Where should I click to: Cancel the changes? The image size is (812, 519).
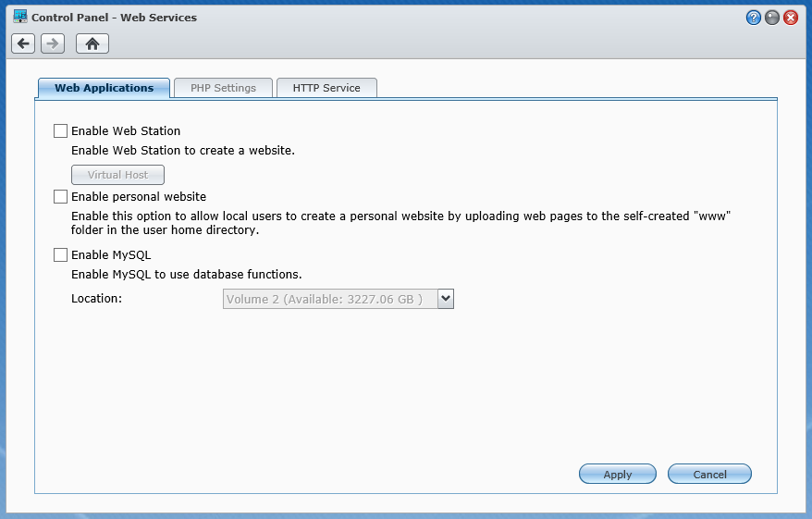coord(709,474)
